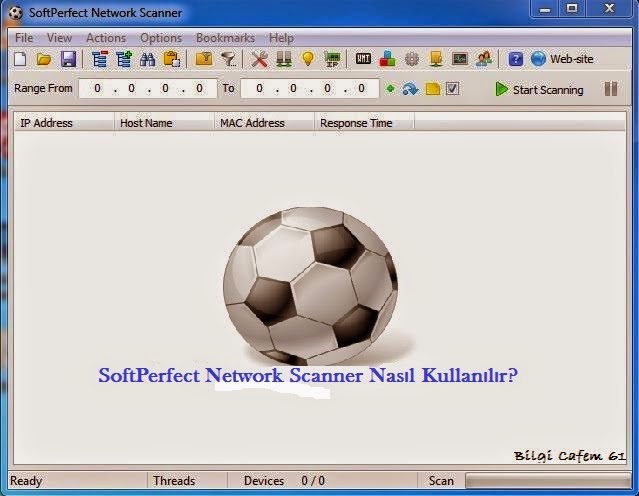Expand all results with the green plus tree icon
The image size is (639, 496).
pos(124,59)
